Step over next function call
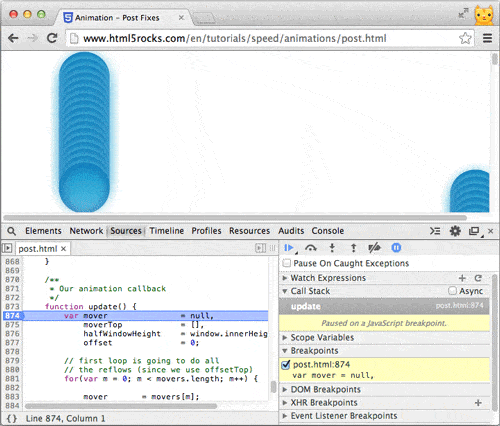The height and width of the screenshot is (426, 500). click(x=311, y=248)
